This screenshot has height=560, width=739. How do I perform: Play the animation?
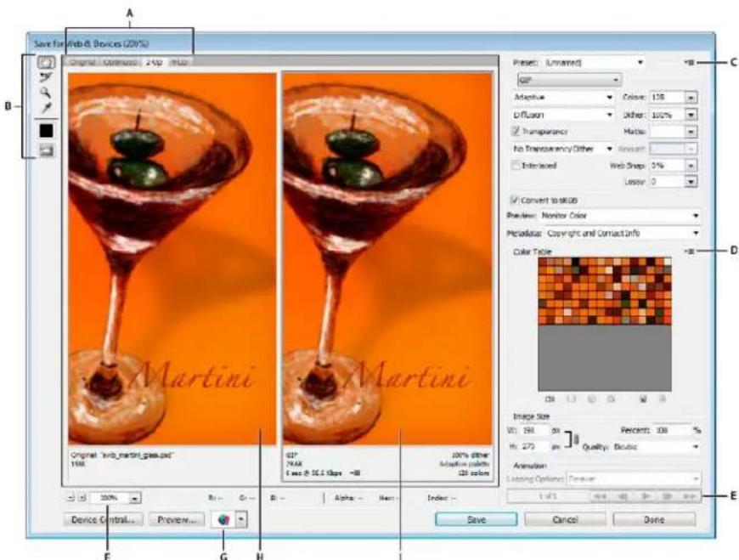[646, 496]
